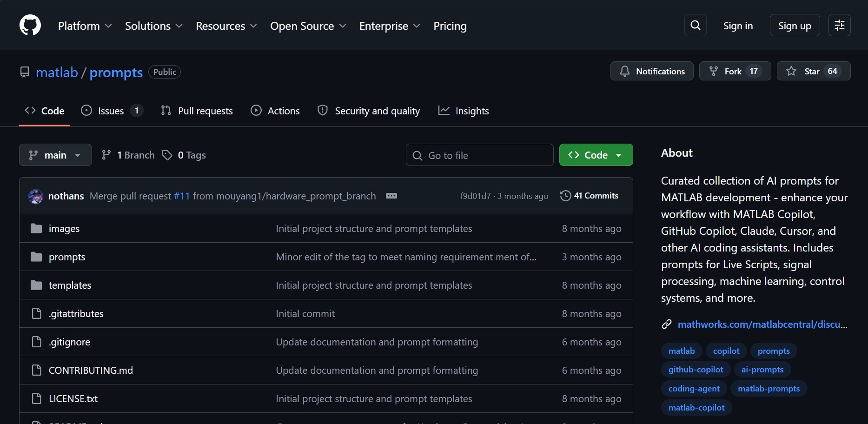The image size is (868, 424).
Task: Click the github-copilot topic tag
Action: click(696, 370)
